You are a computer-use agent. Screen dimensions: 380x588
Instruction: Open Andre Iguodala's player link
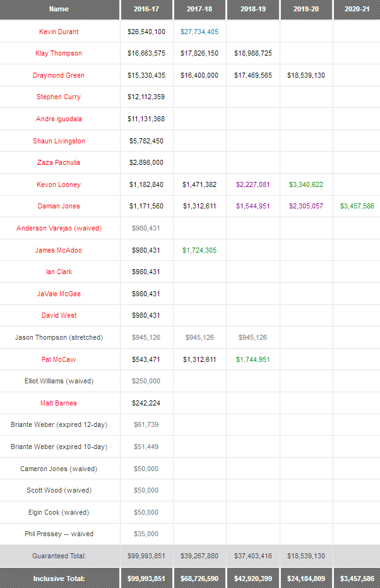point(59,119)
